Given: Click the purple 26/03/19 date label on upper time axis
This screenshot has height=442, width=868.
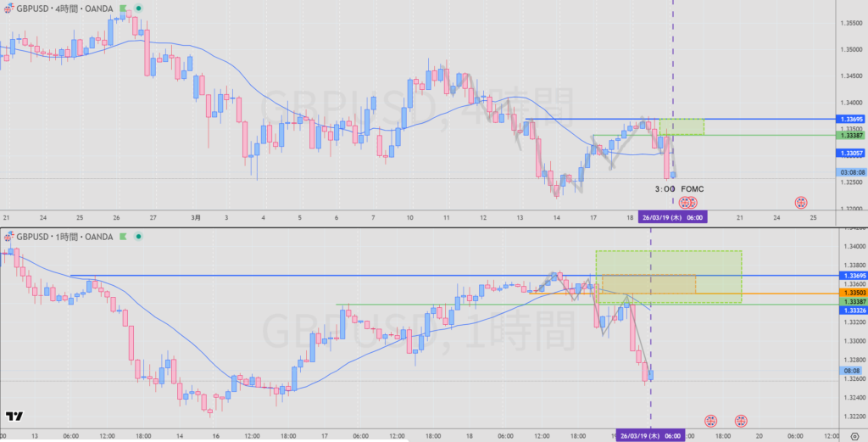Looking at the screenshot, I should (x=672, y=217).
